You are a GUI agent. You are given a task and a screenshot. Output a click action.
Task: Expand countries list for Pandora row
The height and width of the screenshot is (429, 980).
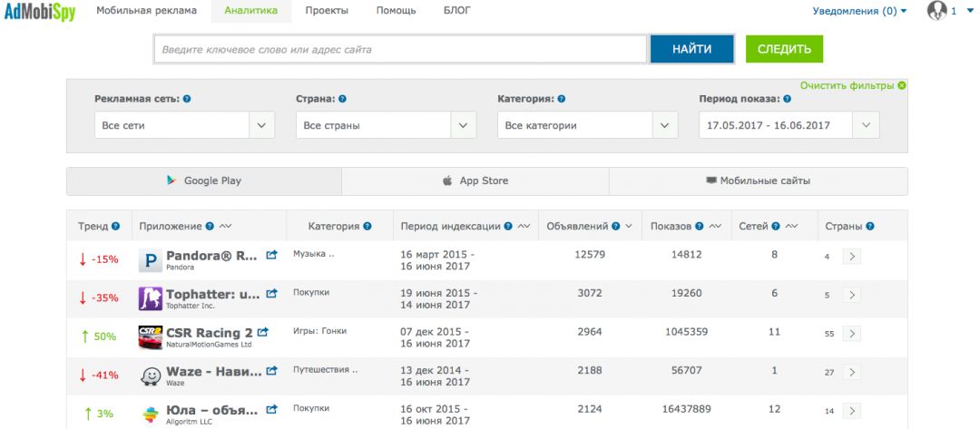(x=851, y=256)
